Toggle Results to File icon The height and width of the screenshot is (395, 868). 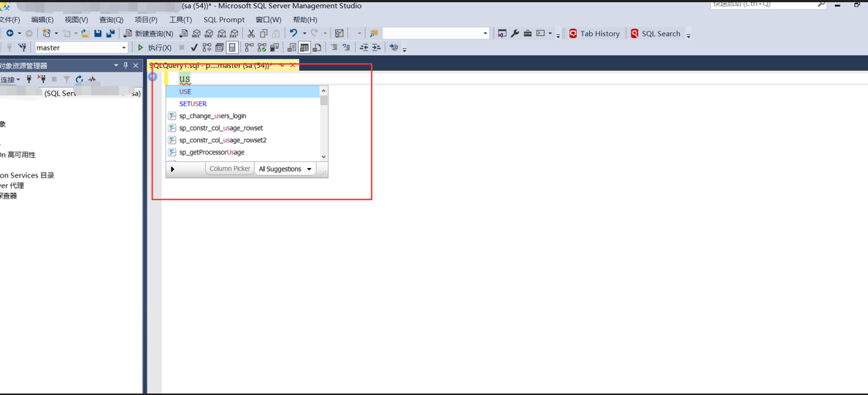[x=318, y=47]
